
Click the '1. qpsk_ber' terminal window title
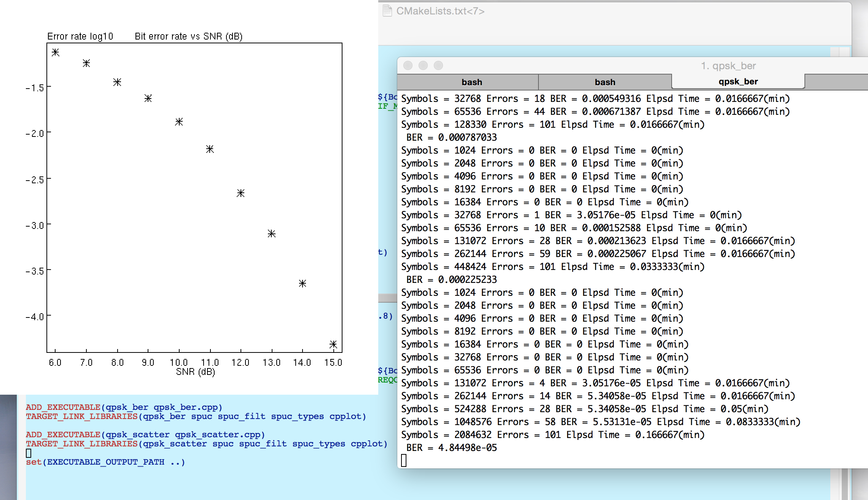(728, 66)
